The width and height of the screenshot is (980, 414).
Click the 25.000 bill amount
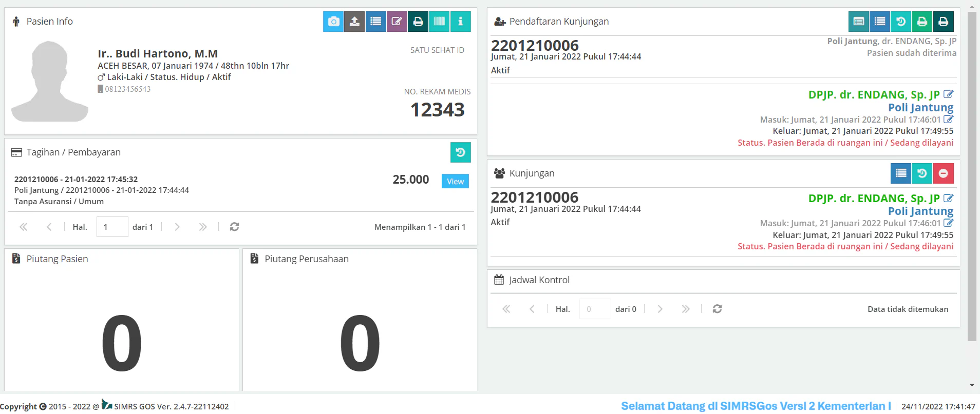coord(411,180)
